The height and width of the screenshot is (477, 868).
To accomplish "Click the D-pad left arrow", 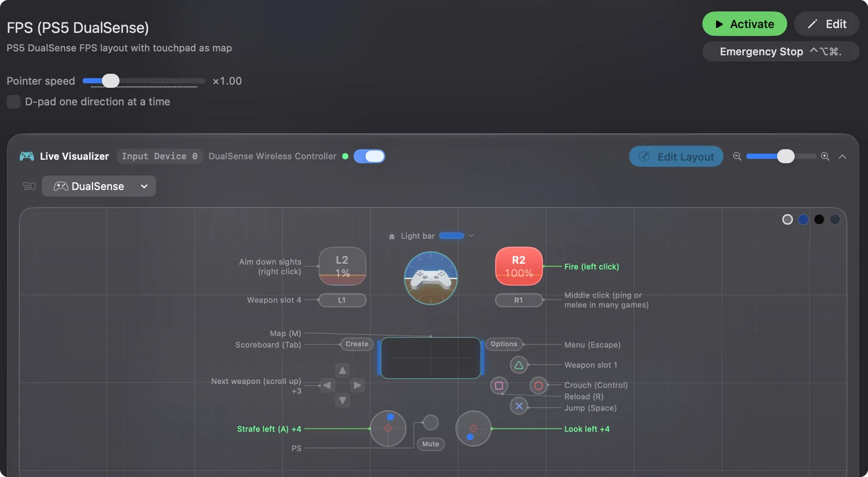I will click(327, 385).
